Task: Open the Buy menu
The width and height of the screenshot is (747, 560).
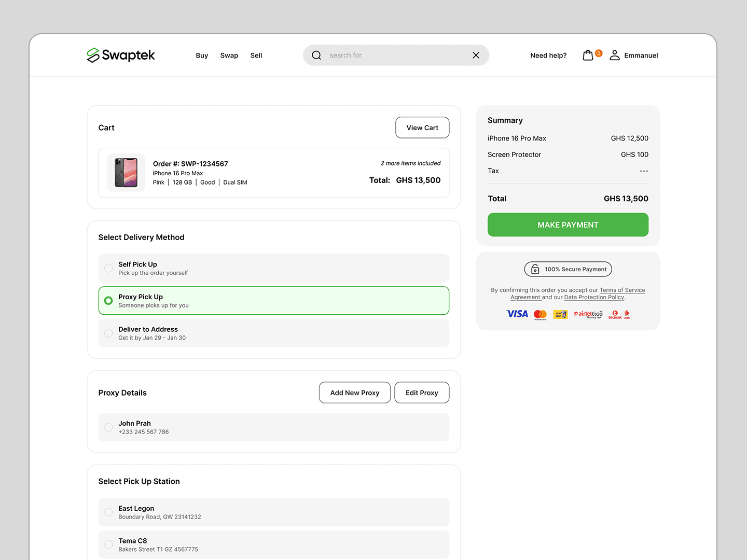Action: (x=202, y=55)
